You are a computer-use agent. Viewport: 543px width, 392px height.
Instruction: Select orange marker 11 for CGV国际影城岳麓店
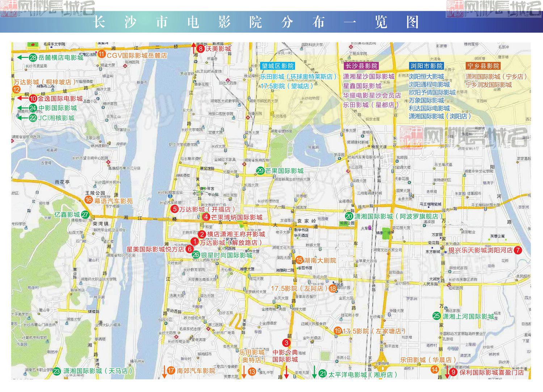102,55
